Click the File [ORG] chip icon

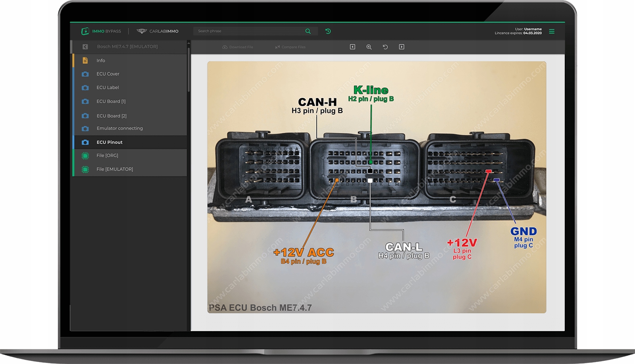point(85,156)
